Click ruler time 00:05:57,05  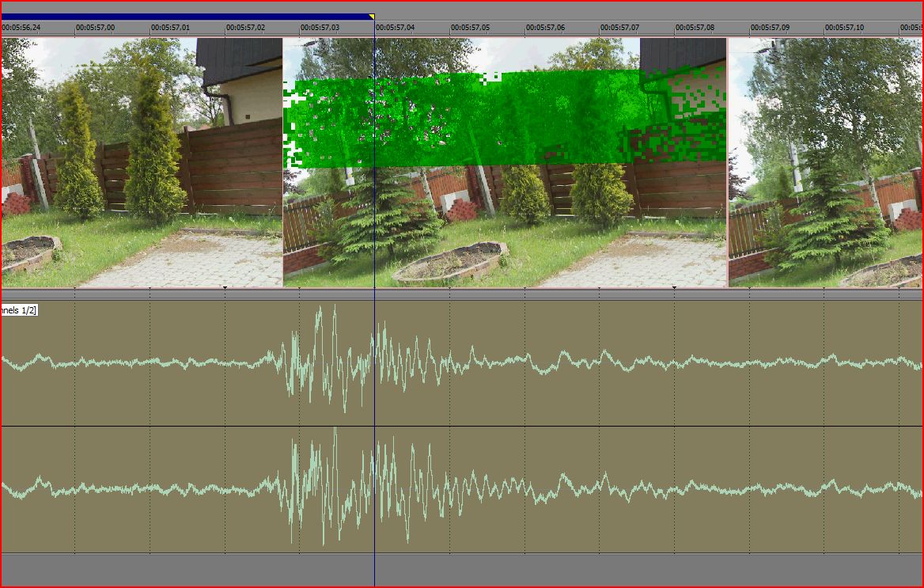pos(470,28)
